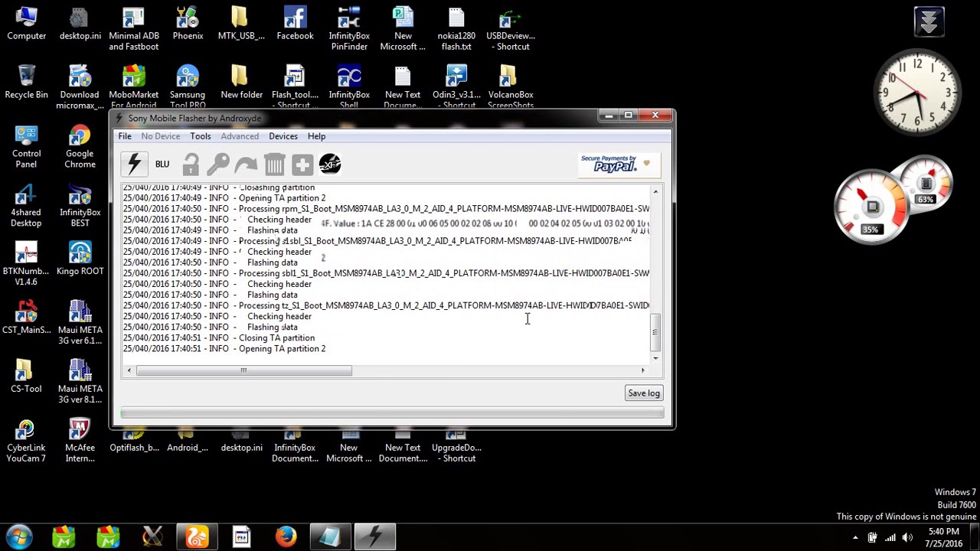Click the download arrows gadget at top right

pyautogui.click(x=929, y=21)
